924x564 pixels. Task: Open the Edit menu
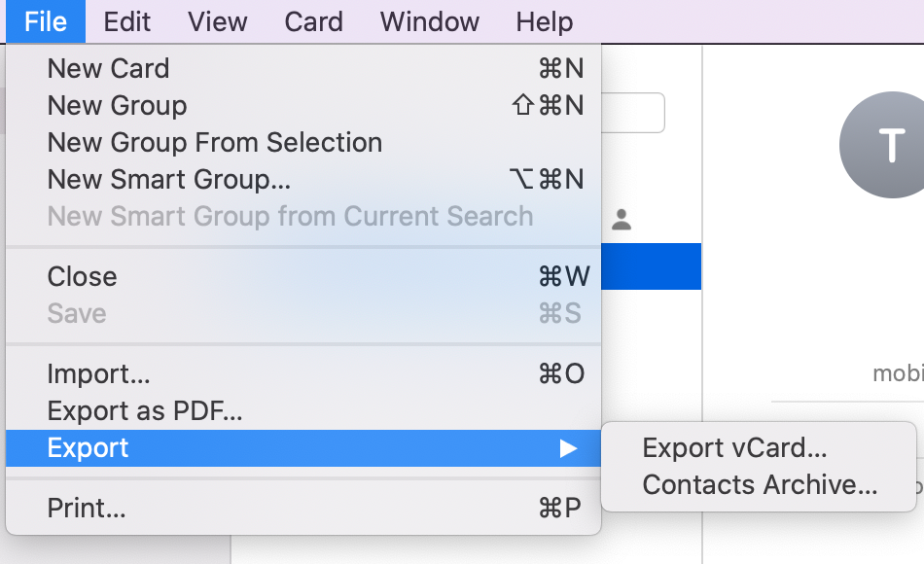point(126,21)
